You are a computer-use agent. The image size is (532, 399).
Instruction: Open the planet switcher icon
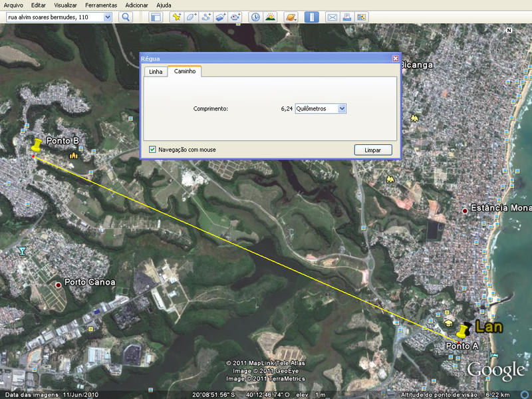pyautogui.click(x=291, y=17)
